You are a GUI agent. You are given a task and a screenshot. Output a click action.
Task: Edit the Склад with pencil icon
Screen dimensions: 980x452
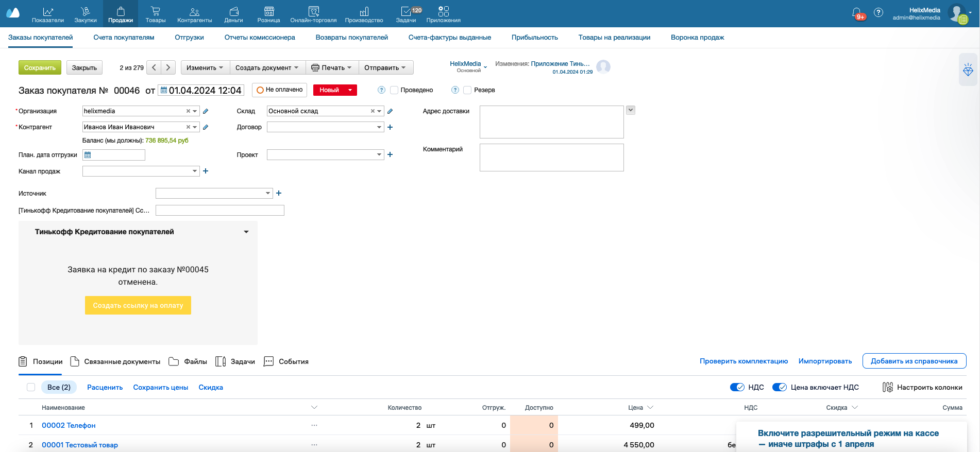pyautogui.click(x=390, y=111)
